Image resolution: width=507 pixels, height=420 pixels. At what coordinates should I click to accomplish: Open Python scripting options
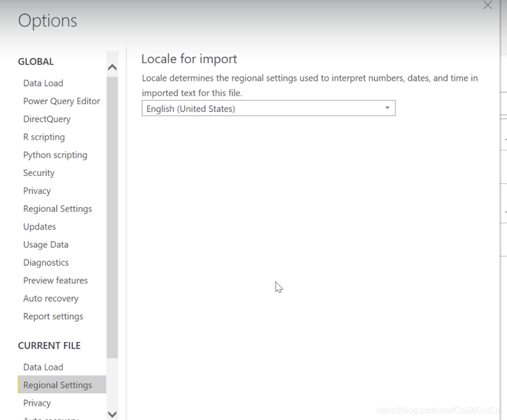(55, 155)
